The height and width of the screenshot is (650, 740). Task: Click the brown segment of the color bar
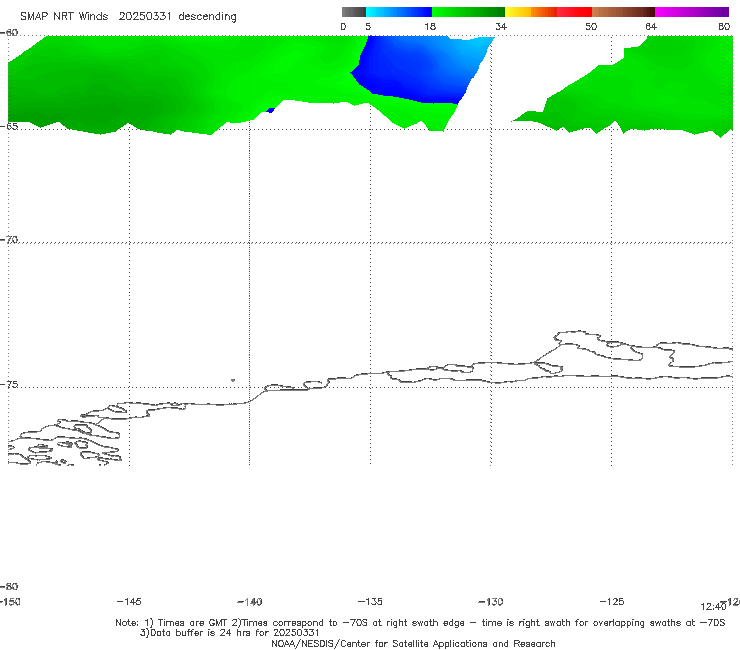point(623,12)
